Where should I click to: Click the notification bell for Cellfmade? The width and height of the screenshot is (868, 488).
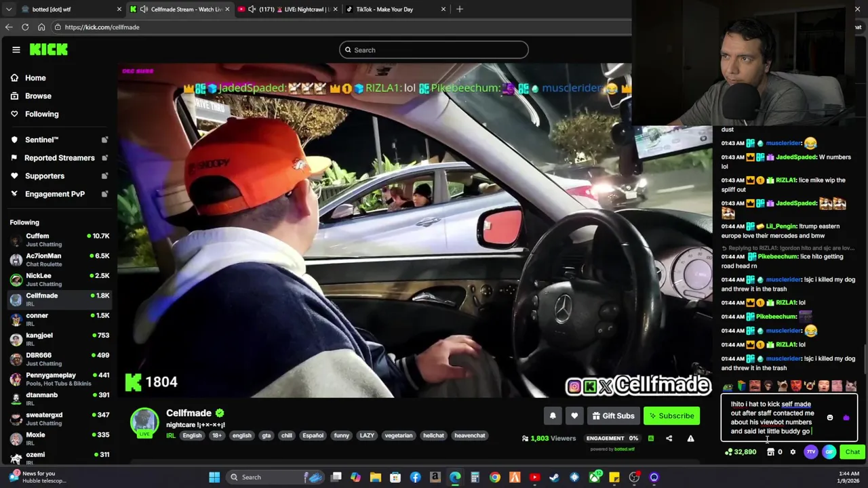click(553, 416)
